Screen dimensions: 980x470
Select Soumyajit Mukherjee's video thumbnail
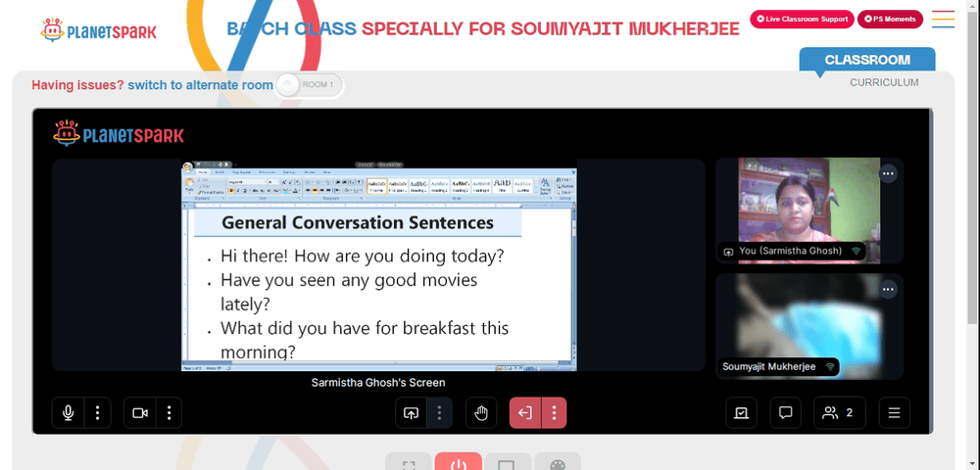pyautogui.click(x=808, y=326)
